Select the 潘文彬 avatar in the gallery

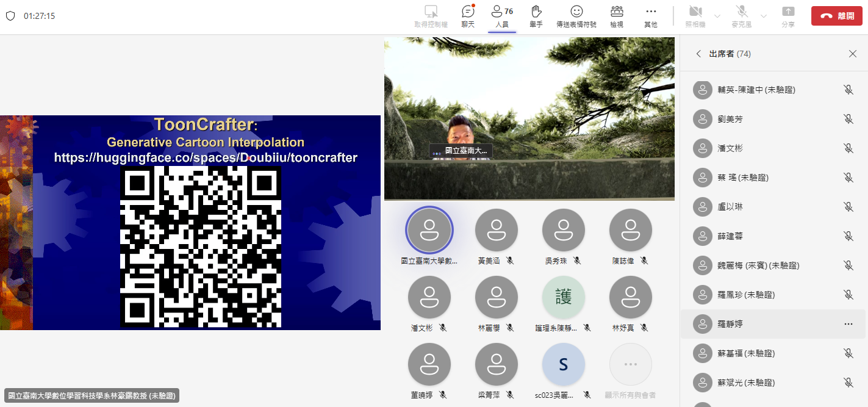[x=429, y=297]
